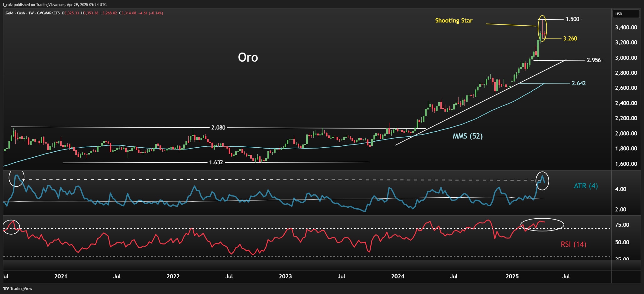
Task: Click 2,200.00 on the price axis
Action: click(626, 118)
